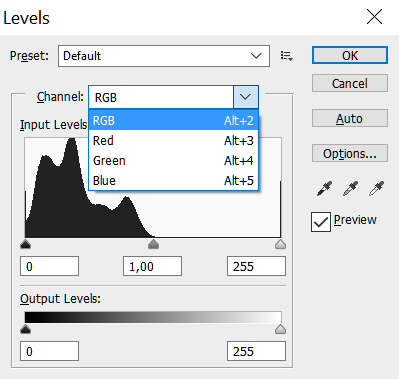
Task: Open the preset options menu icon
Action: tap(286, 56)
